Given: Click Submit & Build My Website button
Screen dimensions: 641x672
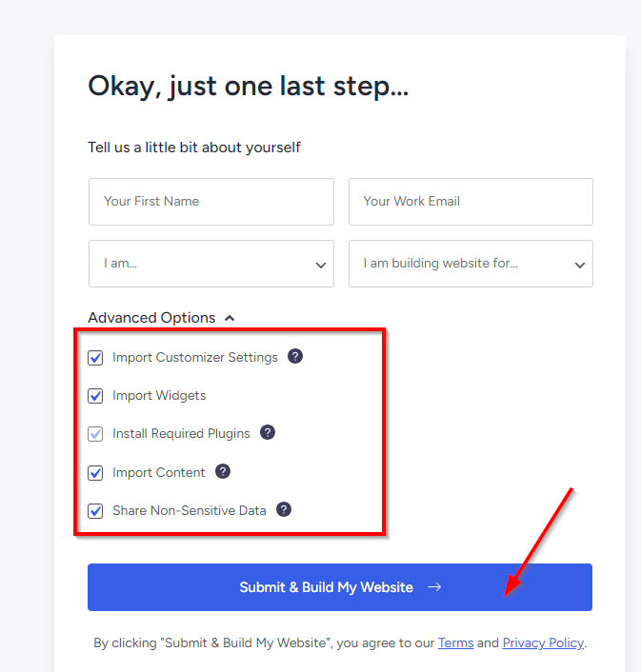Looking at the screenshot, I should pos(340,587).
